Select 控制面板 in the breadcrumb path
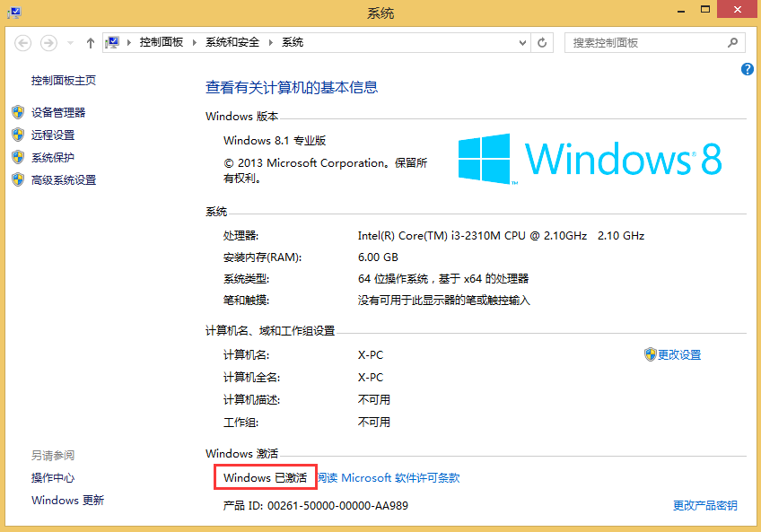The height and width of the screenshot is (532, 761). pyautogui.click(x=161, y=42)
